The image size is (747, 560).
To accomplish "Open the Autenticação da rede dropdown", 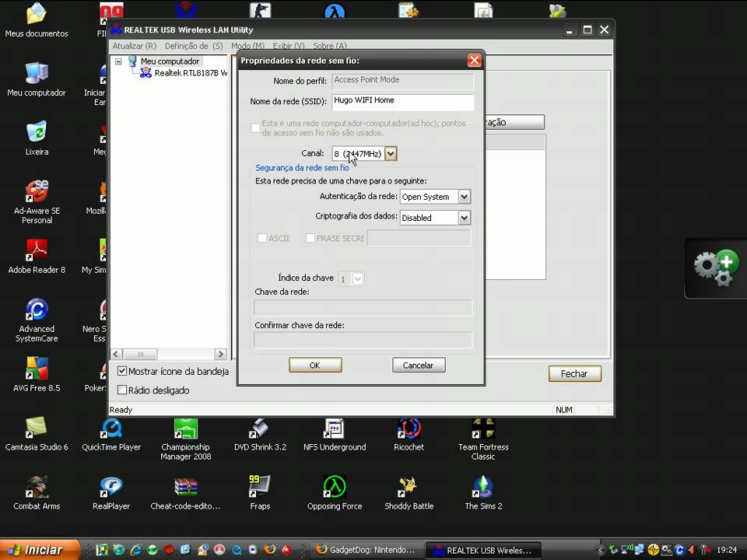I will [464, 196].
